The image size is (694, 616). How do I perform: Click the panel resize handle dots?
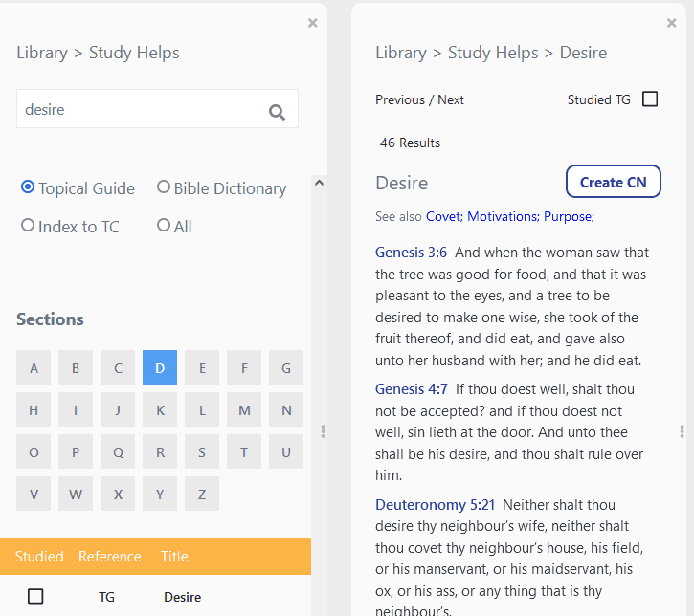click(324, 431)
